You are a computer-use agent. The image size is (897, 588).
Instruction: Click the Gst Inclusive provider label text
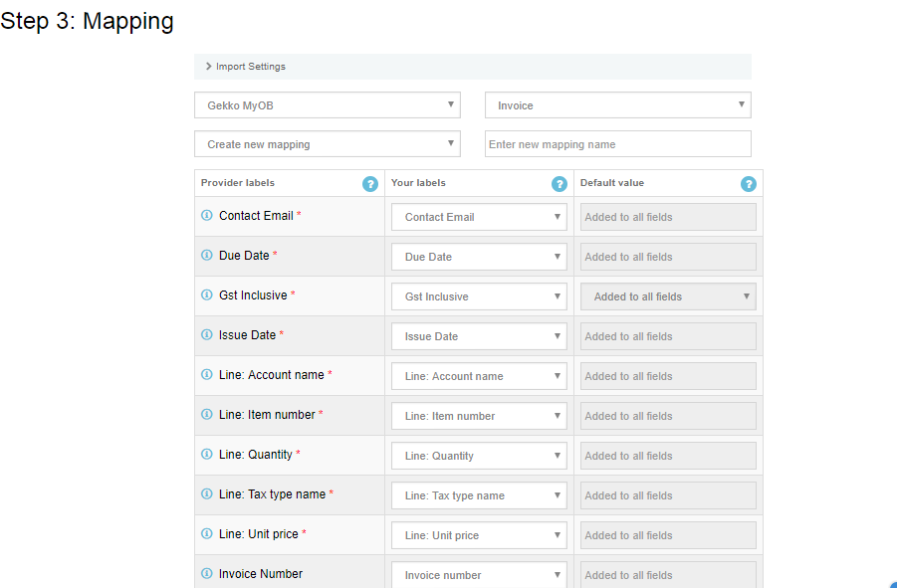tap(253, 295)
